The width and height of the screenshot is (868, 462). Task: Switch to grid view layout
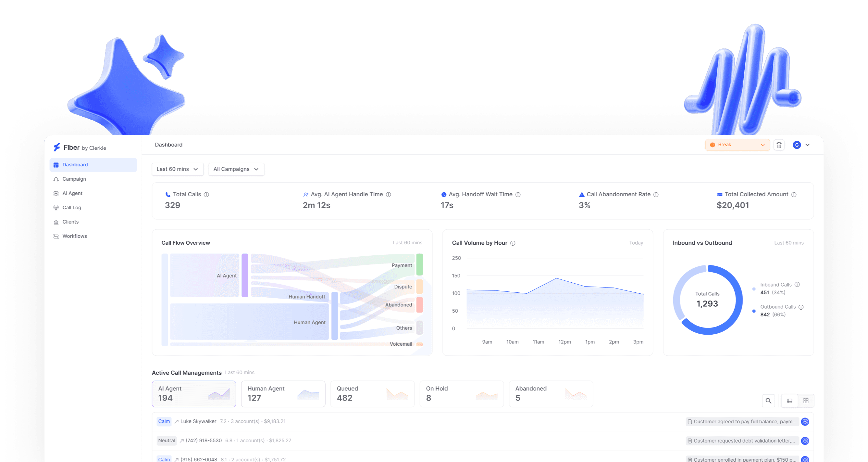point(806,401)
